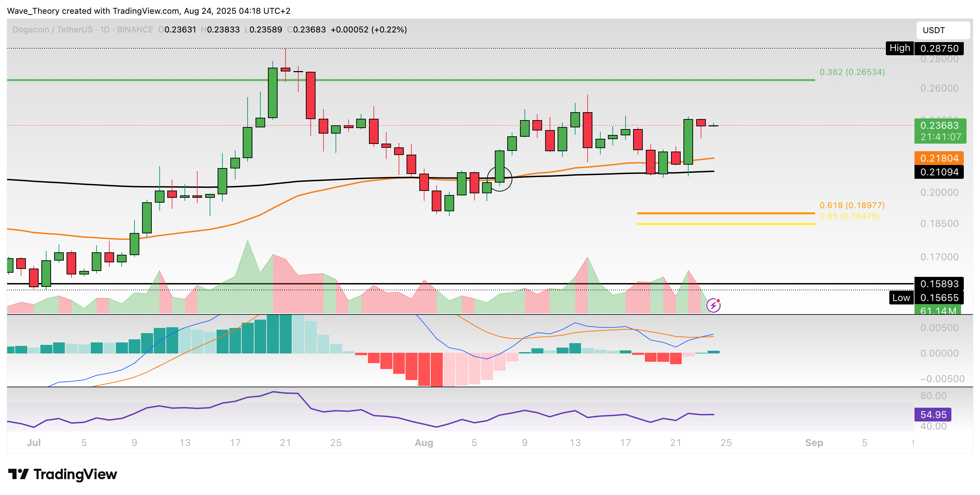Image resolution: width=980 pixels, height=495 pixels.
Task: Click the orange 0.21804 moving average label
Action: coord(939,158)
